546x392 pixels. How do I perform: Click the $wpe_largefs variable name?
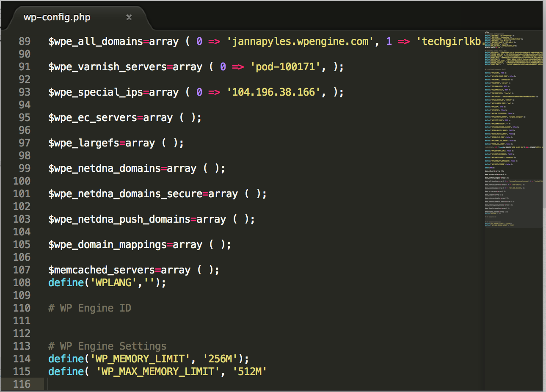(84, 143)
